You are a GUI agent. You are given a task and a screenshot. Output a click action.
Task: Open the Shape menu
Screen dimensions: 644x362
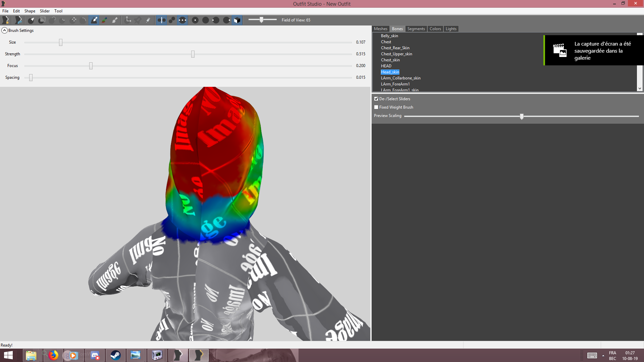[x=30, y=11]
